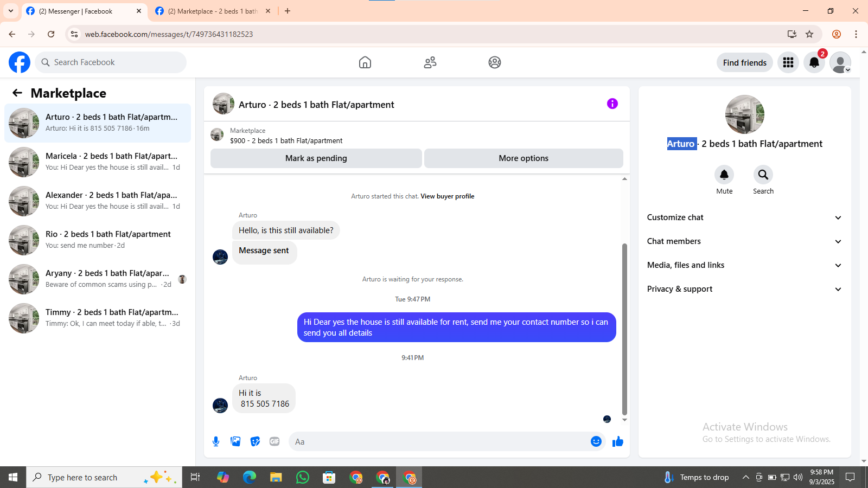Open the Alexander conversation in the list

coord(98,201)
